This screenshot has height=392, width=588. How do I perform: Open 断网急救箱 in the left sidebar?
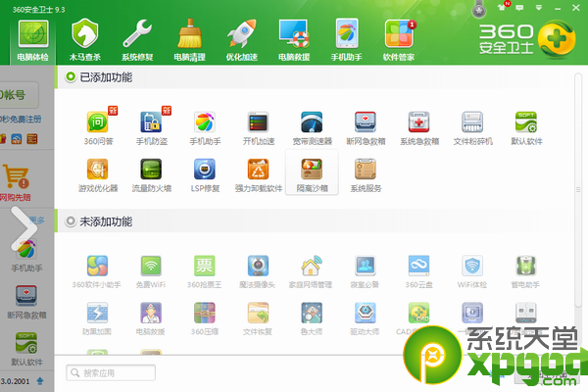click(x=26, y=303)
